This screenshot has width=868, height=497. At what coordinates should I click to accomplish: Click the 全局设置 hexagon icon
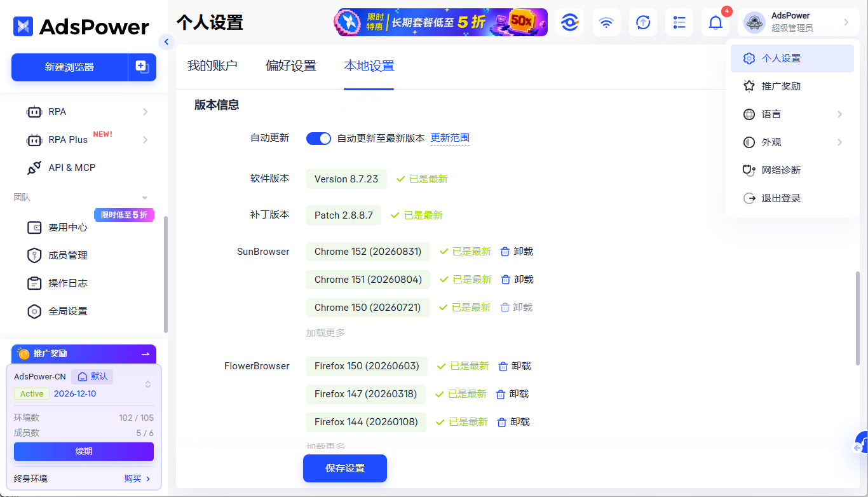click(x=34, y=311)
